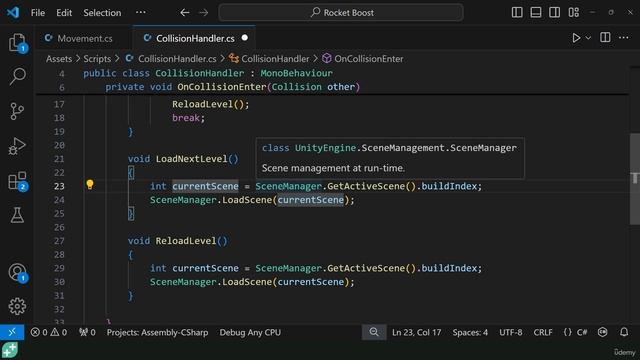Expand the Scripts breadcrumb

pyautogui.click(x=97, y=59)
